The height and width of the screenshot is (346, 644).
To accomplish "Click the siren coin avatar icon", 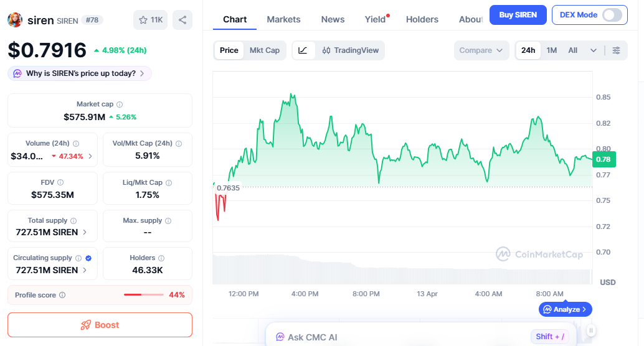I will 15,20.
